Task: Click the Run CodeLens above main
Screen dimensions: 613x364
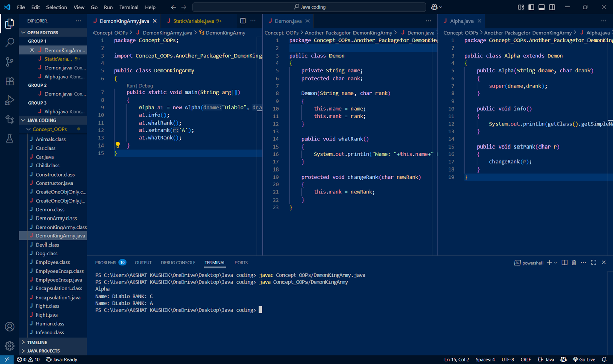Action: click(131, 86)
